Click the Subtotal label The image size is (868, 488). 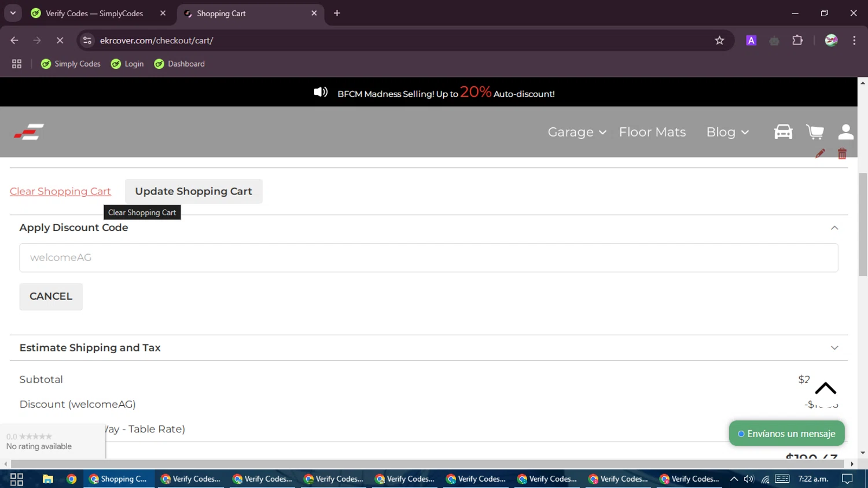point(41,380)
